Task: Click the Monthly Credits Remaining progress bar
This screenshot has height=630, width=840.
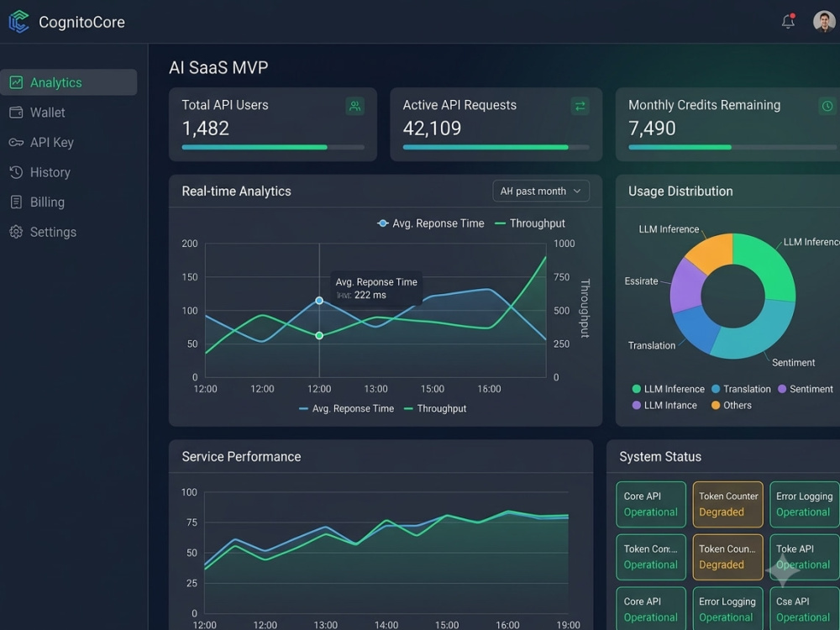Action: (734, 147)
